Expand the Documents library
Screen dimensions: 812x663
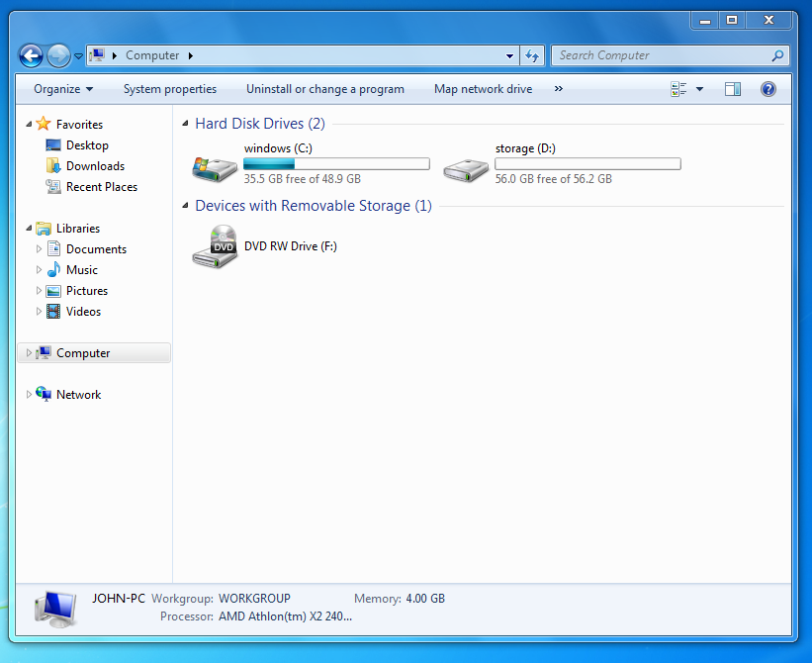39,249
